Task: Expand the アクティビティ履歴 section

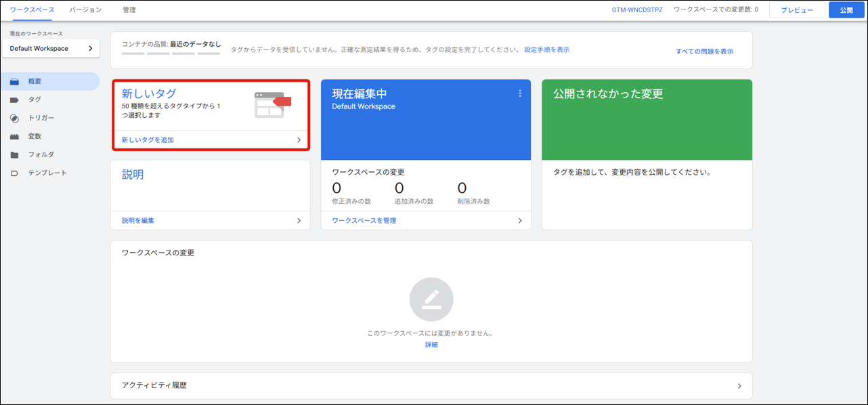Action: pyautogui.click(x=739, y=386)
